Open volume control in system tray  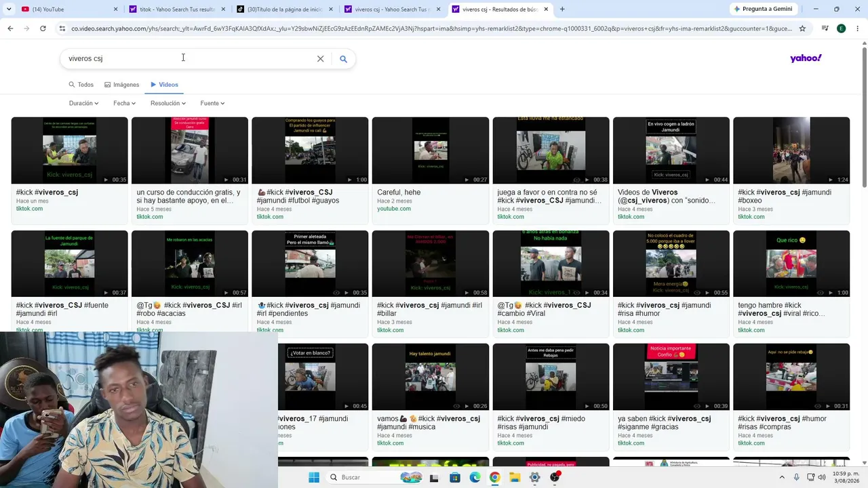pyautogui.click(x=822, y=477)
